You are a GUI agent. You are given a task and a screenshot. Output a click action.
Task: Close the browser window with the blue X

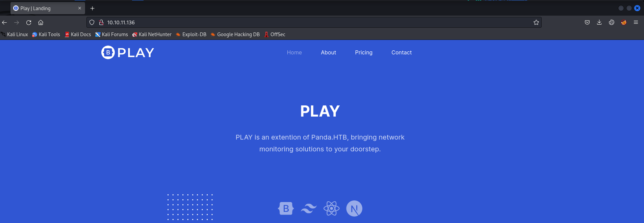(x=637, y=8)
